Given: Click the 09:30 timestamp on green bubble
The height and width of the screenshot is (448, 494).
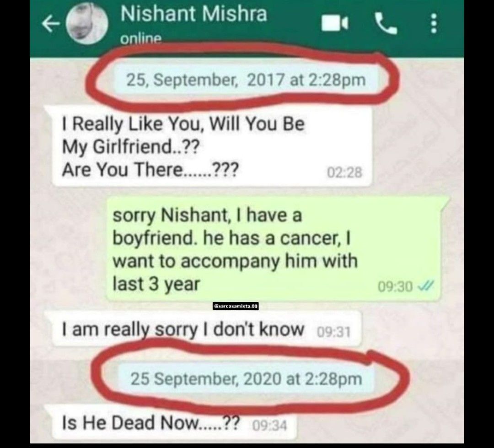Looking at the screenshot, I should 395,286.
